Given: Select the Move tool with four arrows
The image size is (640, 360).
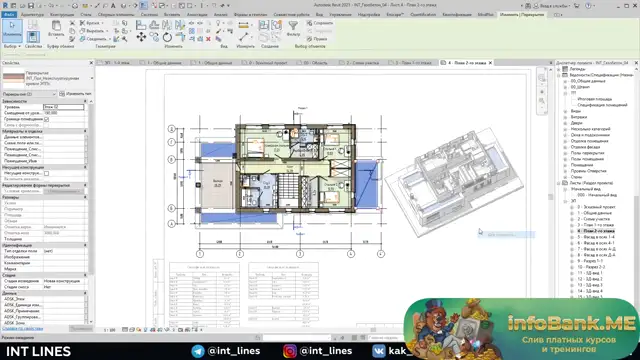Looking at the screenshot, I should [x=141, y=38].
